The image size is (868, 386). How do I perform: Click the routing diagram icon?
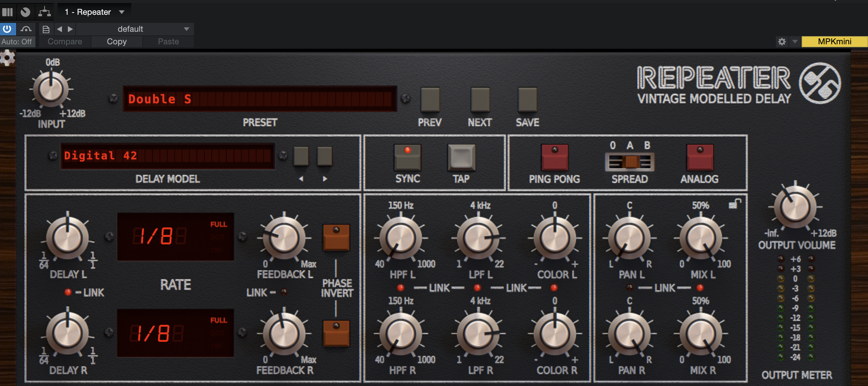point(44,11)
